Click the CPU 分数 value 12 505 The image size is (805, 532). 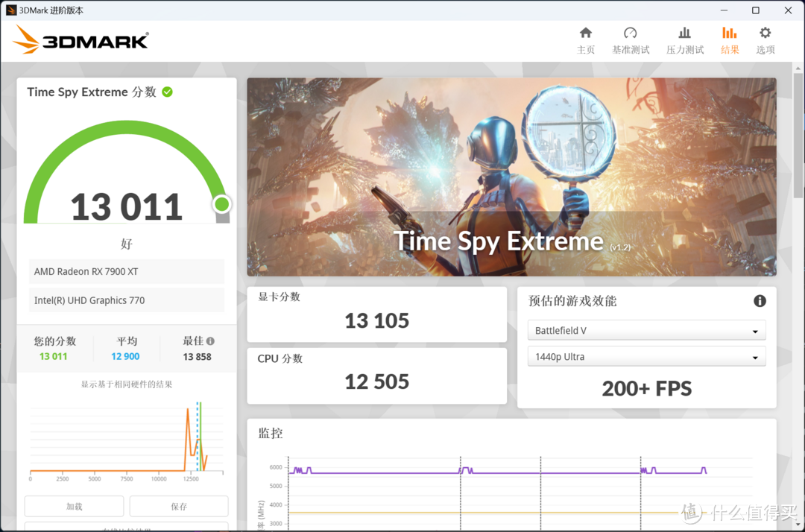(377, 381)
